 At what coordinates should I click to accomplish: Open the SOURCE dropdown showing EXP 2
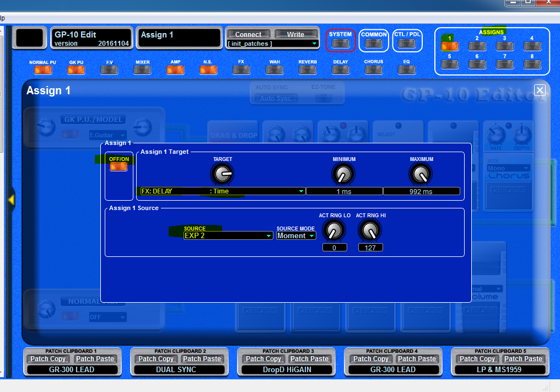tap(228, 235)
